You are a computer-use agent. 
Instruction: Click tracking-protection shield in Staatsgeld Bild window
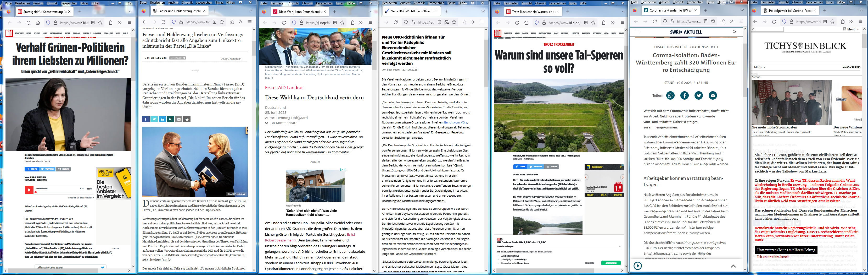(x=48, y=23)
